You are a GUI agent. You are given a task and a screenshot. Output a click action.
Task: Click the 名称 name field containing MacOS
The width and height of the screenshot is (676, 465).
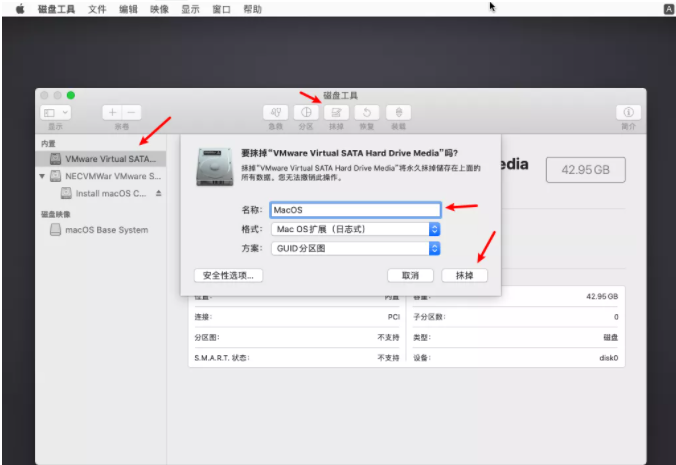tap(355, 210)
